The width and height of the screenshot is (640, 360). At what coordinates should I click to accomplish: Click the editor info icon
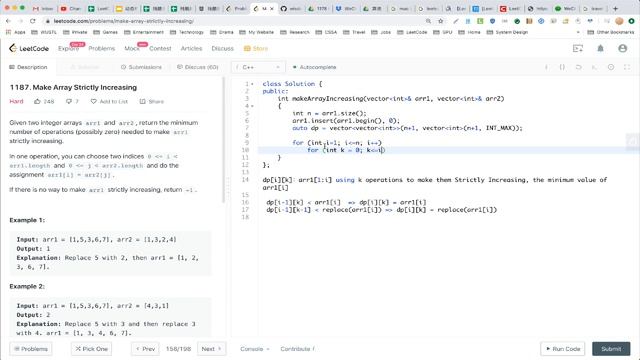(x=546, y=67)
